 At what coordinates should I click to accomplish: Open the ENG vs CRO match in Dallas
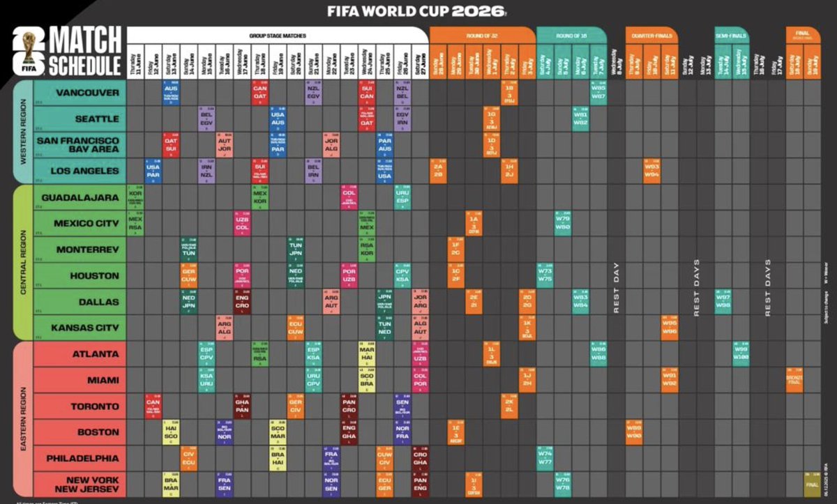click(242, 302)
